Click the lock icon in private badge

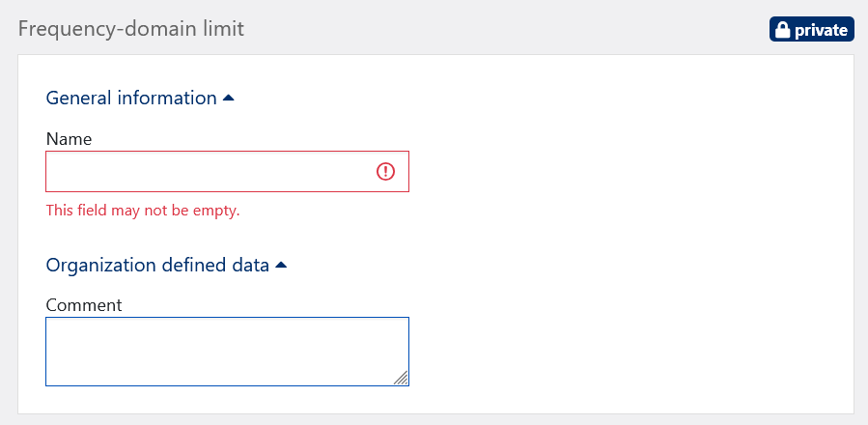pyautogui.click(x=782, y=30)
